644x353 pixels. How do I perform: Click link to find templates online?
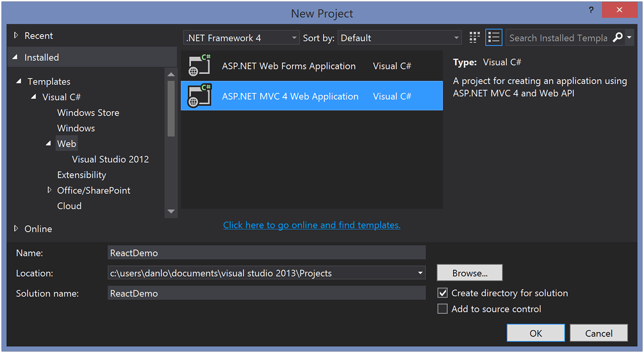tap(312, 225)
